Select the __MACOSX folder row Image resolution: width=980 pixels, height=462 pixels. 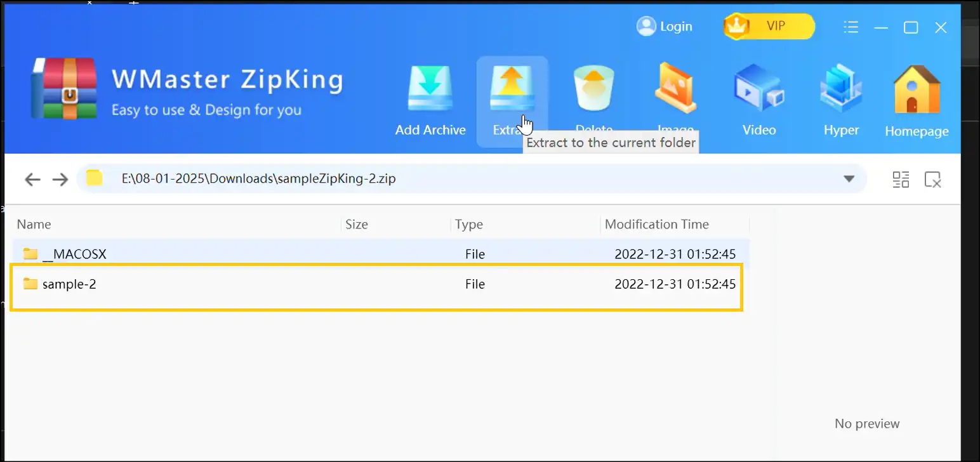click(381, 254)
